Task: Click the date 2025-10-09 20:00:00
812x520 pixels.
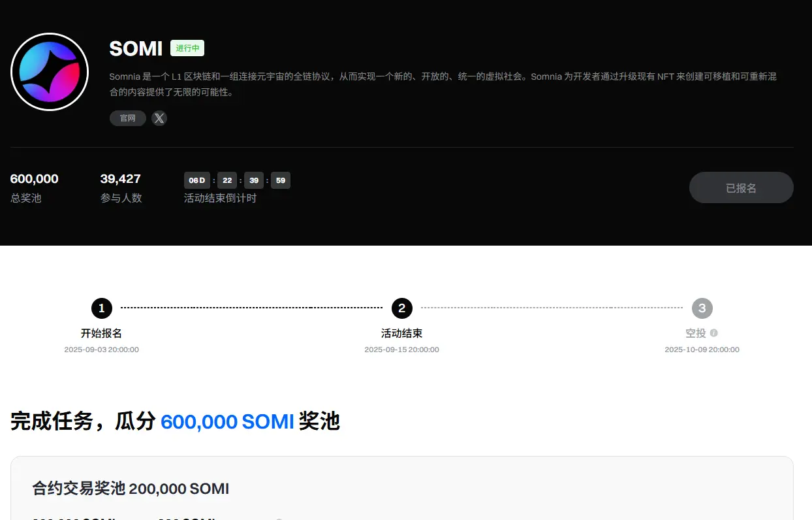Action: (702, 349)
